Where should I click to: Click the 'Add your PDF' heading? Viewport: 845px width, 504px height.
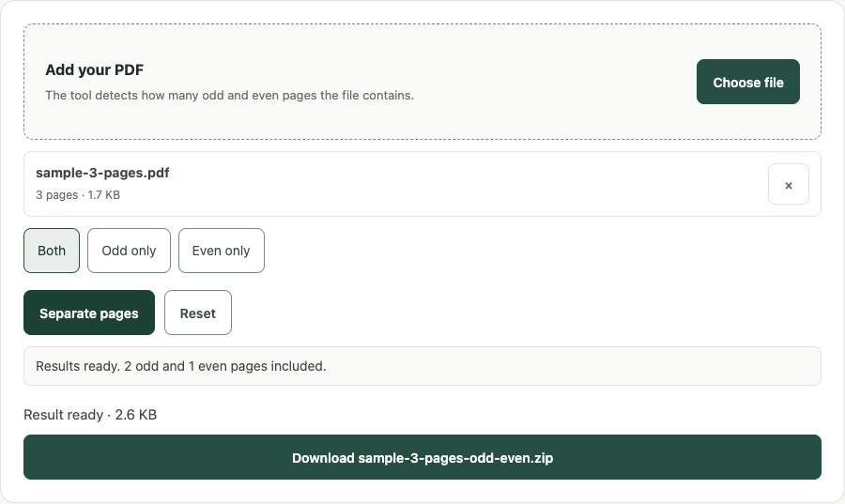click(94, 70)
